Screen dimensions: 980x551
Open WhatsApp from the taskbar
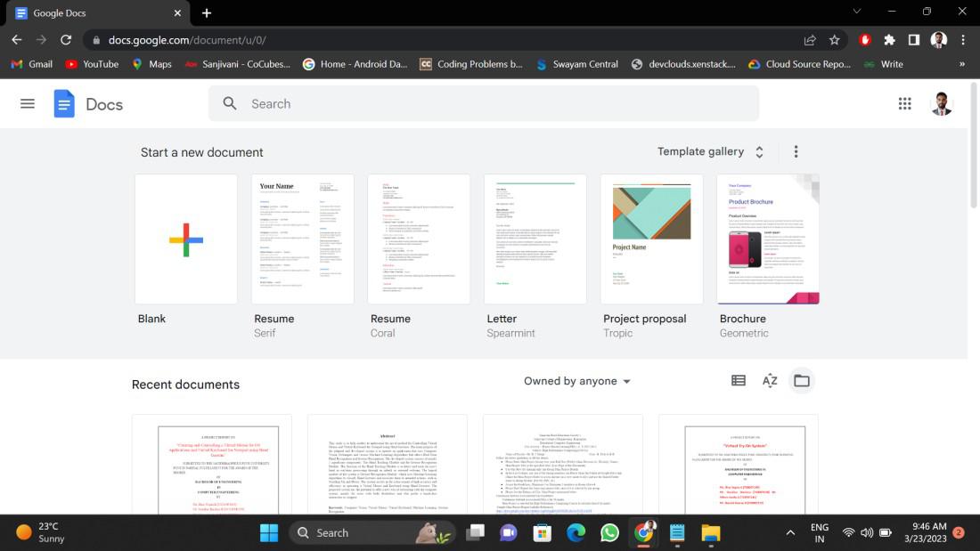609,533
